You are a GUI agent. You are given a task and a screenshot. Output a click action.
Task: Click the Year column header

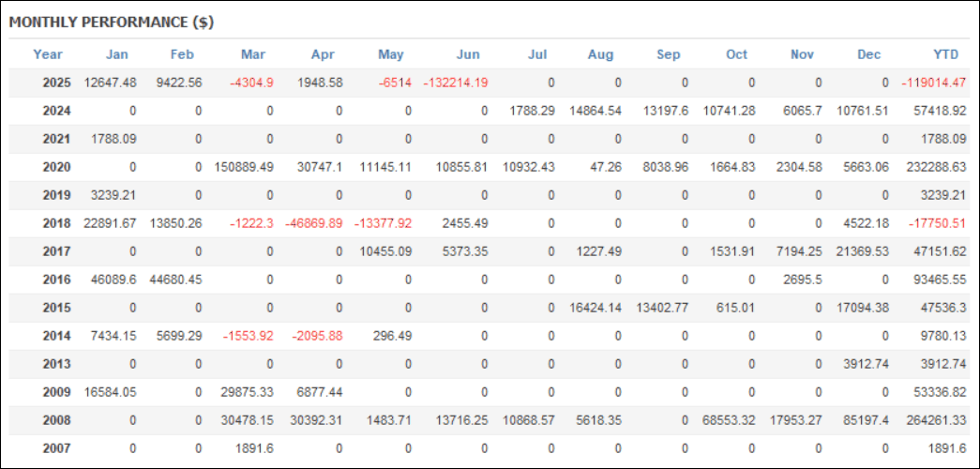pyautogui.click(x=48, y=54)
